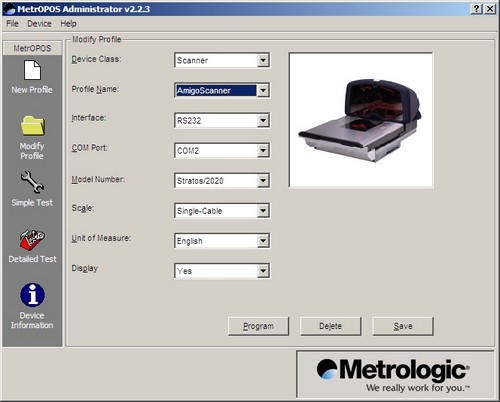Click the Simple Test label text
This screenshot has width=500, height=402.
pyautogui.click(x=32, y=203)
